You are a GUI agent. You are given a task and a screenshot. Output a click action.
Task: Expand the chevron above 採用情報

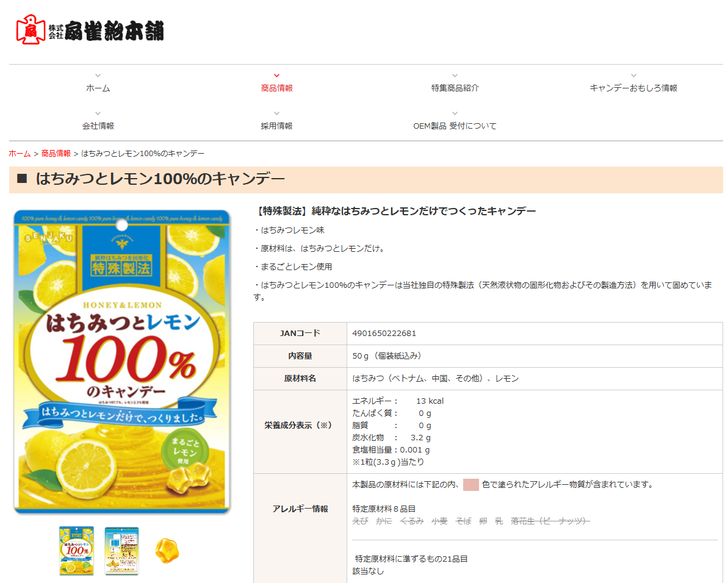point(276,113)
